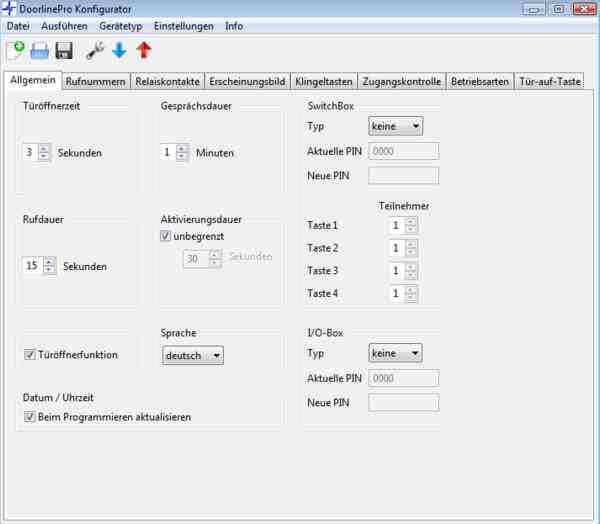Click the SwitchBox Aktuelle PIN field

(x=404, y=151)
